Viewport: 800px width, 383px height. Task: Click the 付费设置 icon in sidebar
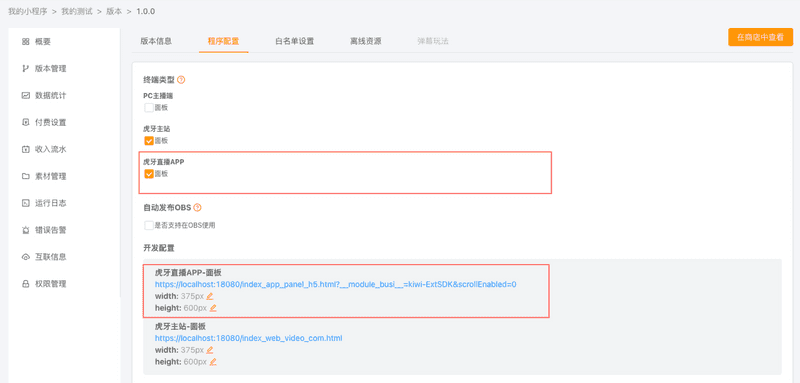[25, 122]
